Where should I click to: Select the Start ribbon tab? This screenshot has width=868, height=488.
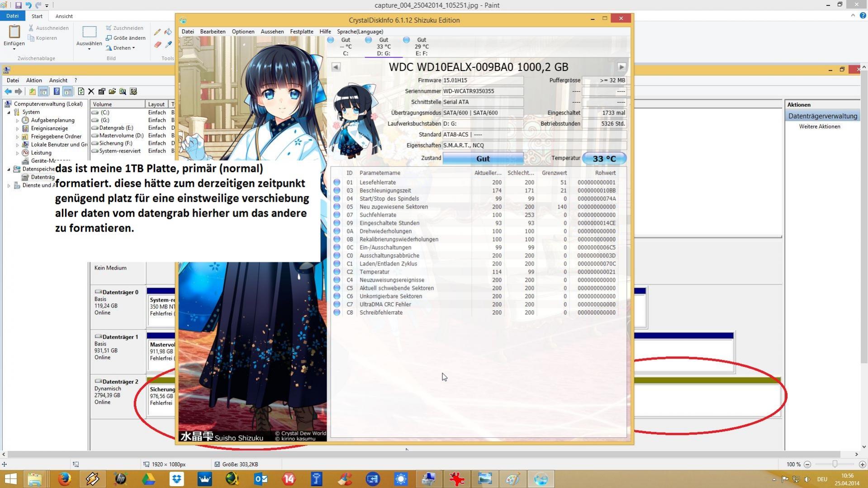click(37, 16)
